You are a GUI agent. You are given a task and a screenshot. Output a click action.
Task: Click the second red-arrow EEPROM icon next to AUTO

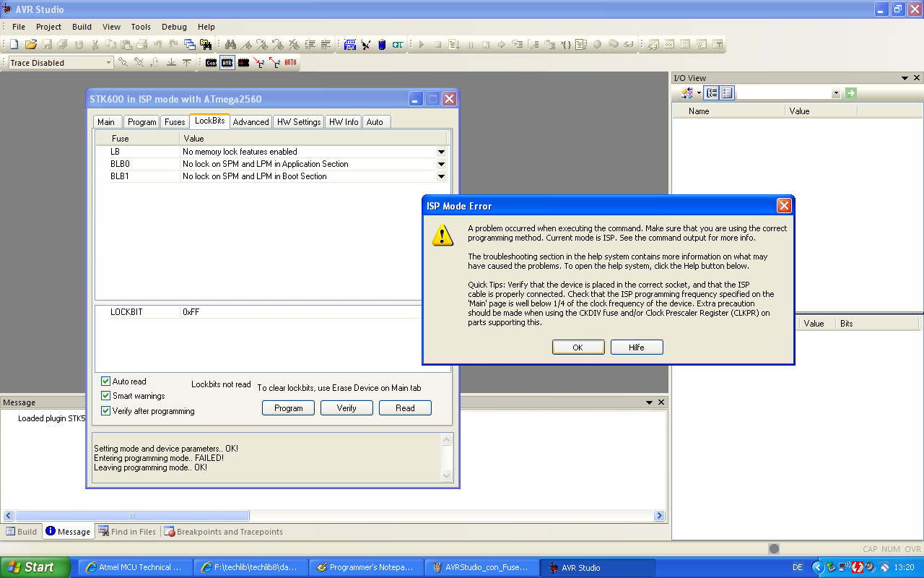point(274,62)
